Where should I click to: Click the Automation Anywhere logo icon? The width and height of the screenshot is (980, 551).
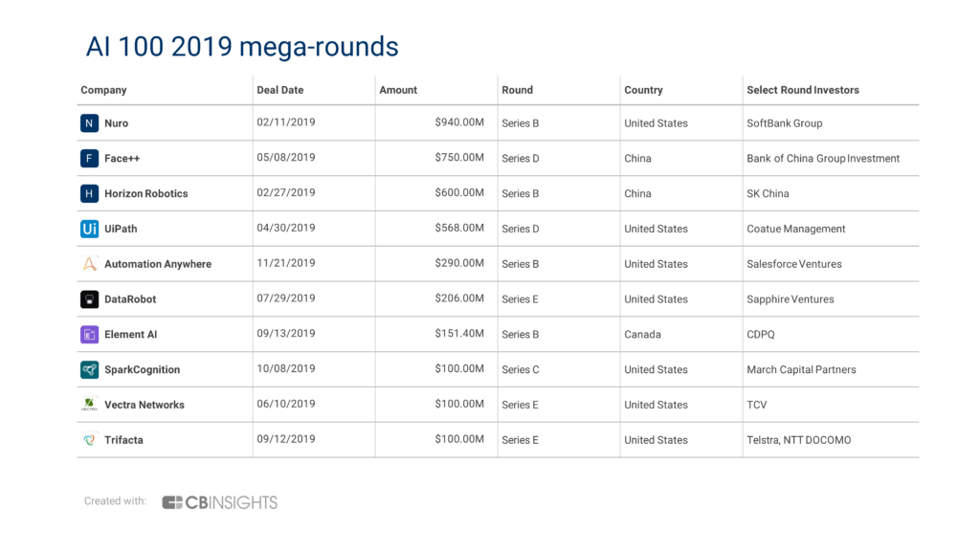[x=89, y=264]
